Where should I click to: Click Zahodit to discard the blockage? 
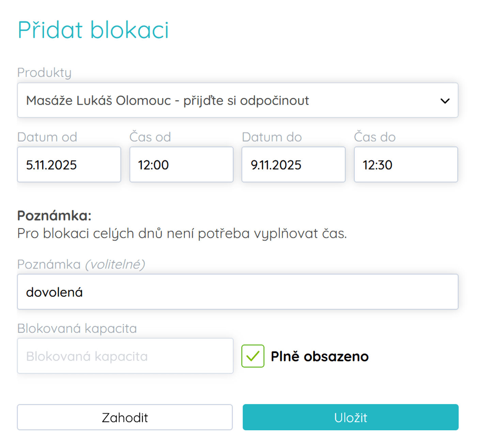point(125,417)
